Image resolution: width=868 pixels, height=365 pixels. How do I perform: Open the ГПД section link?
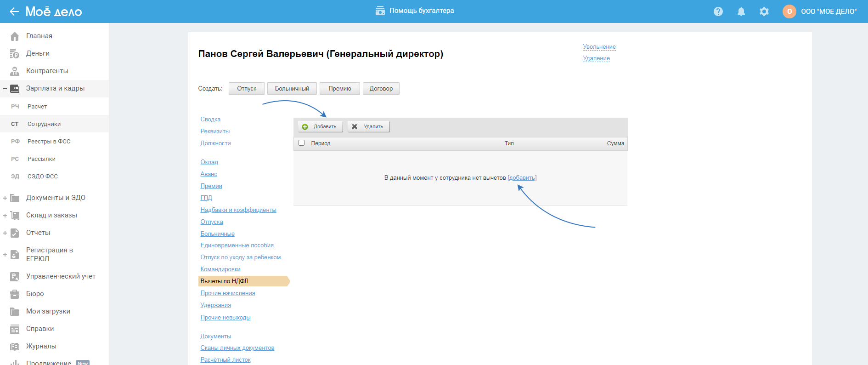206,198
